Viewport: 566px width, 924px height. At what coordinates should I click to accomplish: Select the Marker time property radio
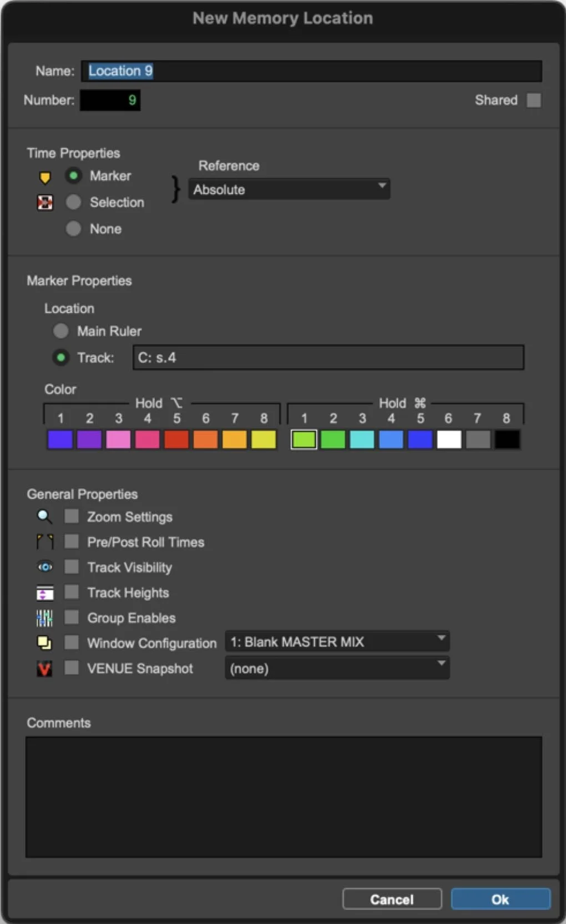(x=73, y=176)
